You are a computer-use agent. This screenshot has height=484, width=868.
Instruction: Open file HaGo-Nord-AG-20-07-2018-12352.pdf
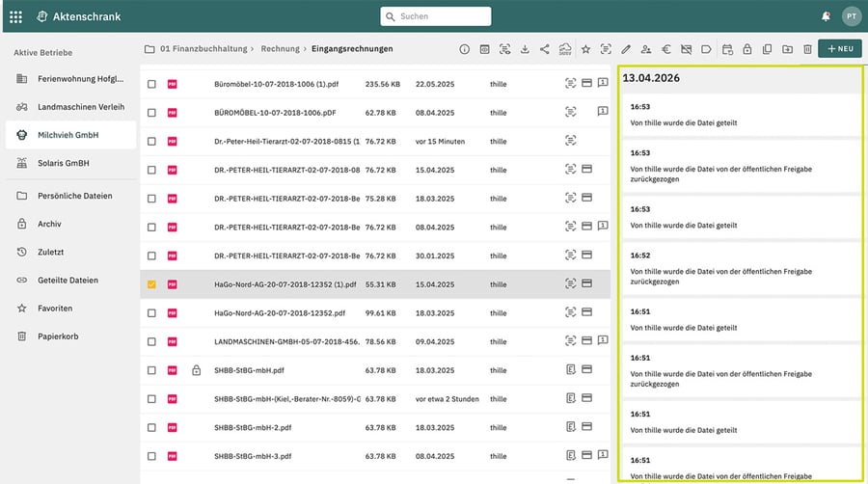280,313
